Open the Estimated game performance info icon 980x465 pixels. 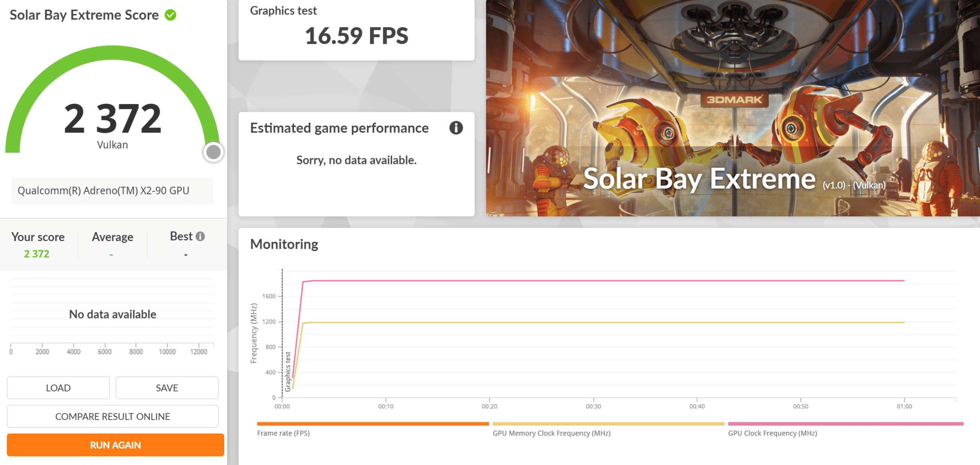[x=456, y=128]
